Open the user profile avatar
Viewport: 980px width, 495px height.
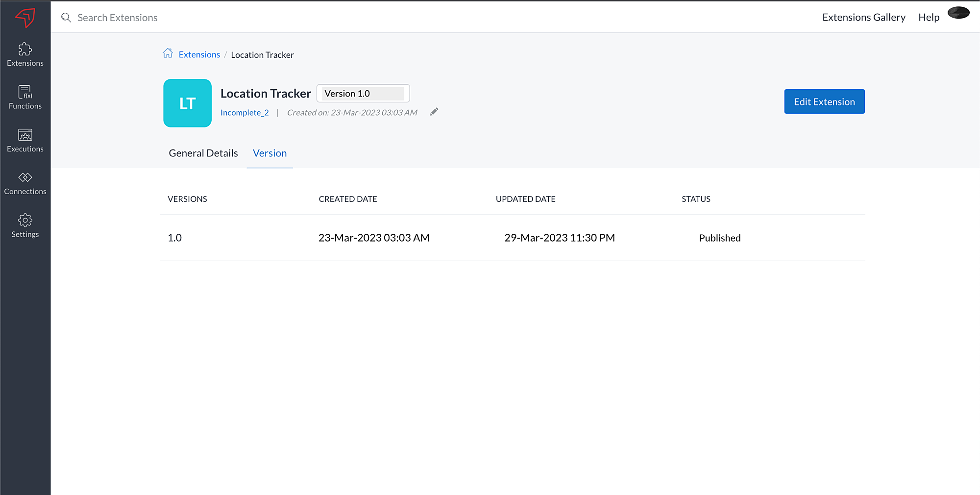click(x=958, y=13)
